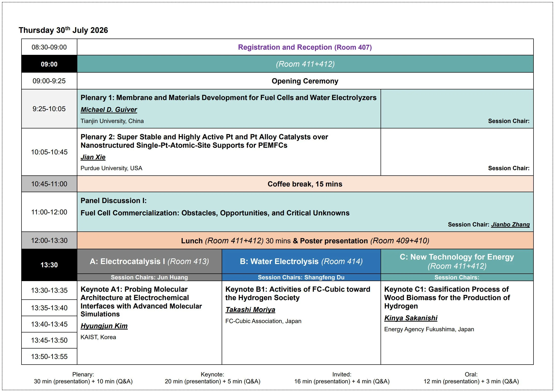Open Jianbo Zhang session chair link
Screen dimensions: 555x392
[510, 225]
